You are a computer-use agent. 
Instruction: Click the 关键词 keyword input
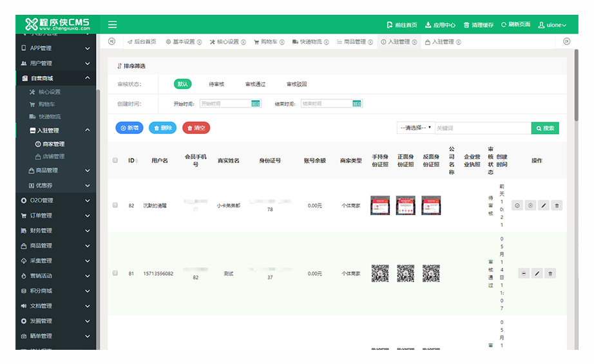(483, 128)
